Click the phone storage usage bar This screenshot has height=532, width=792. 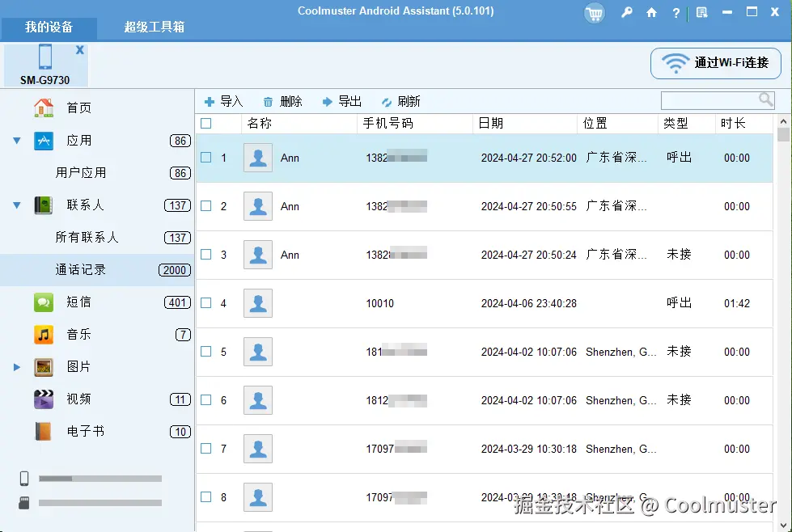point(100,479)
